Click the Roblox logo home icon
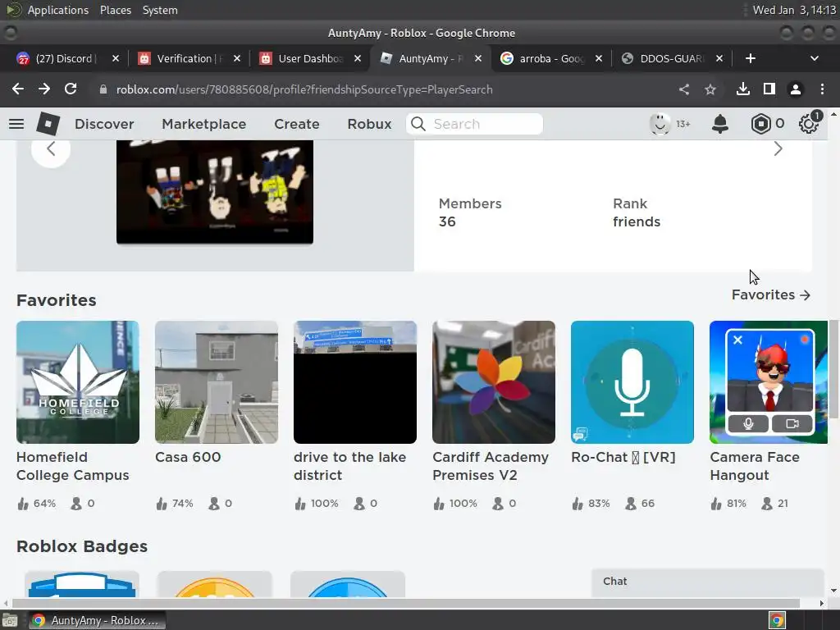This screenshot has width=840, height=630. click(x=48, y=124)
